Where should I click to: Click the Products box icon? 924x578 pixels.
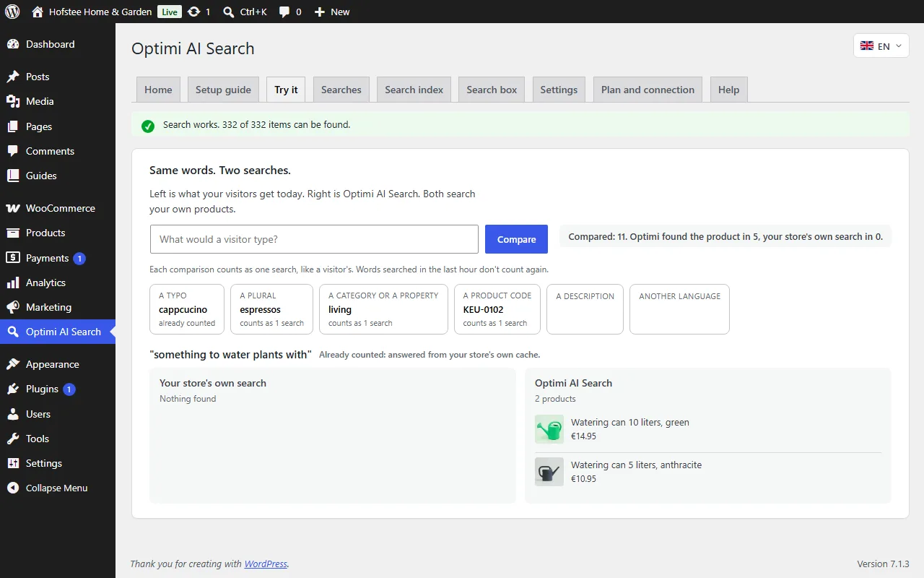(x=13, y=233)
